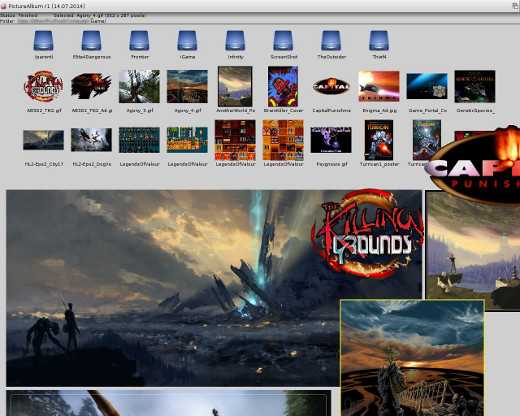520x416 pixels.
Task: Open the ScreenShot folder icon
Action: 283,41
